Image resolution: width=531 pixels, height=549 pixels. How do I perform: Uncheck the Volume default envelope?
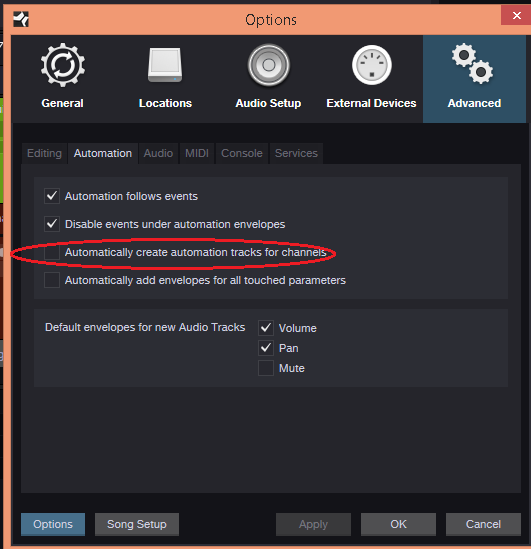[266, 328]
